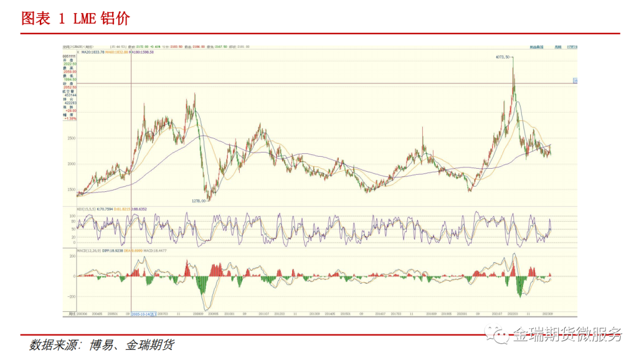Image resolution: width=644 pixels, height=363 pixels.
Task: Select the KDJ(15,5,5) indicator header
Action: pyautogui.click(x=78, y=209)
